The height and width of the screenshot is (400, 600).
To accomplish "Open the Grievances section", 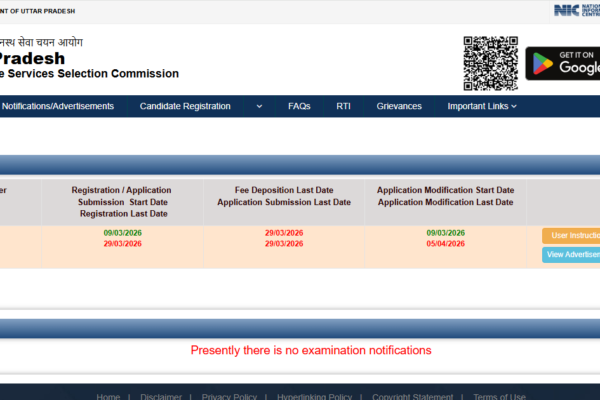I will (x=399, y=106).
